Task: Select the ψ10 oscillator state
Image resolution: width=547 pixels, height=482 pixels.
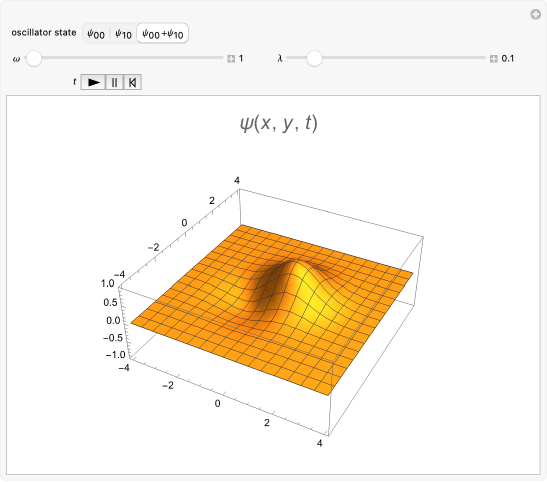Action: pyautogui.click(x=123, y=34)
